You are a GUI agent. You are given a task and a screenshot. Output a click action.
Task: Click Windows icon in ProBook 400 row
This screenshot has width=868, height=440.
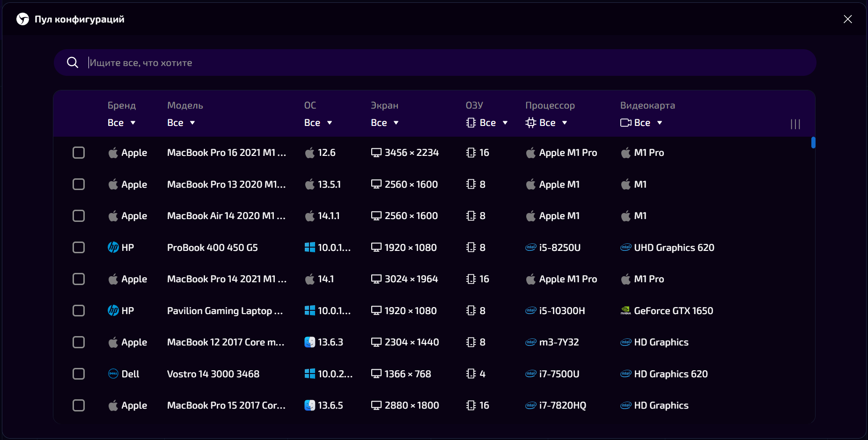point(310,247)
